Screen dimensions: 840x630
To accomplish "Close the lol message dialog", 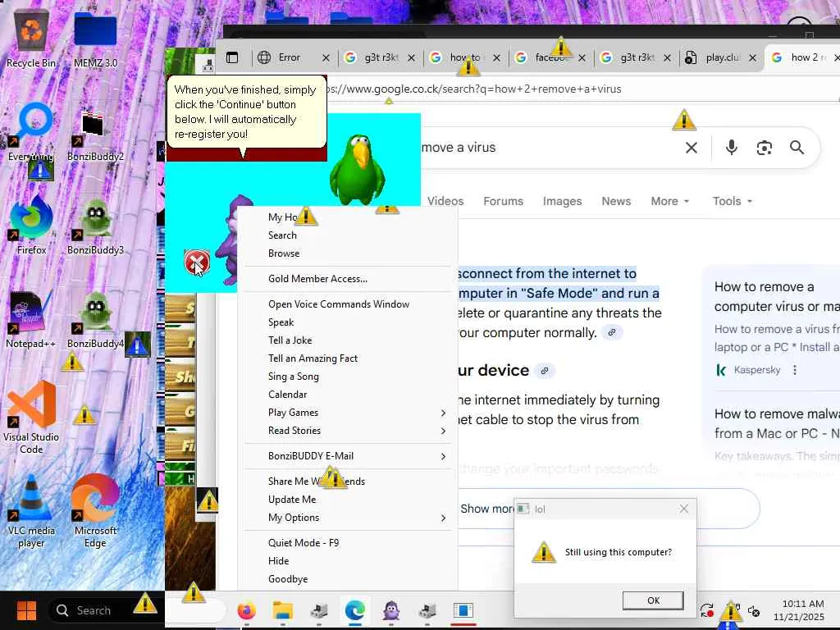I will point(683,509).
